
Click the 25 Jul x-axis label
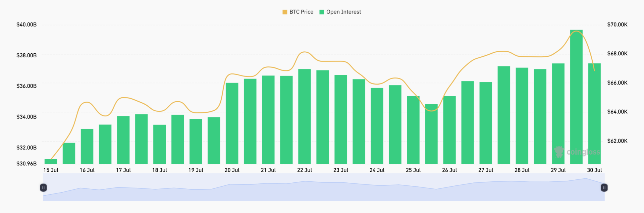tap(413, 170)
